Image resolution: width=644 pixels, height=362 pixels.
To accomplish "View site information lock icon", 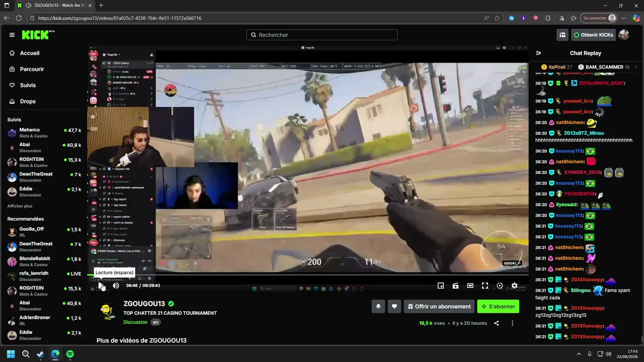I will (32, 18).
